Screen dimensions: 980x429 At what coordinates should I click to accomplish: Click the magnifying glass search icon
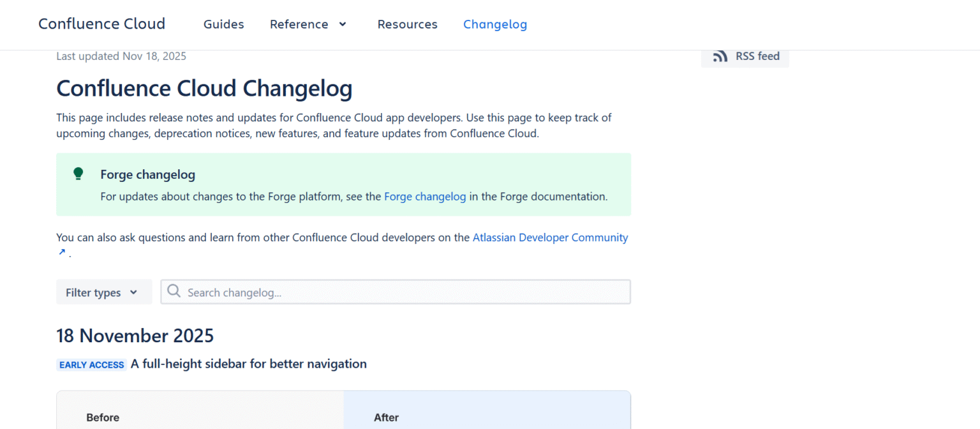tap(173, 291)
